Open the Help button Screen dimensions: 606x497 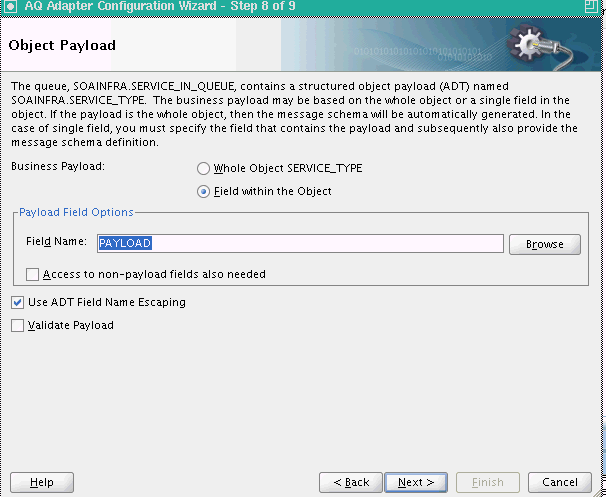[x=42, y=482]
